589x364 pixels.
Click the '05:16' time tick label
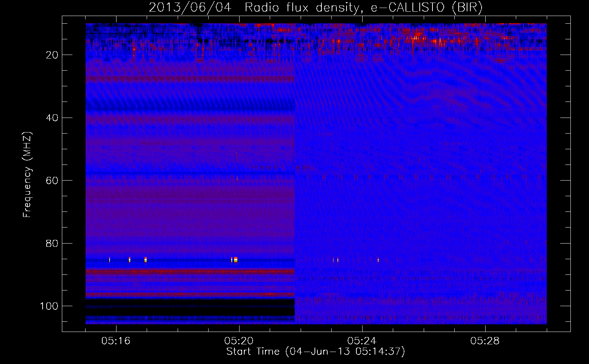coord(116,341)
